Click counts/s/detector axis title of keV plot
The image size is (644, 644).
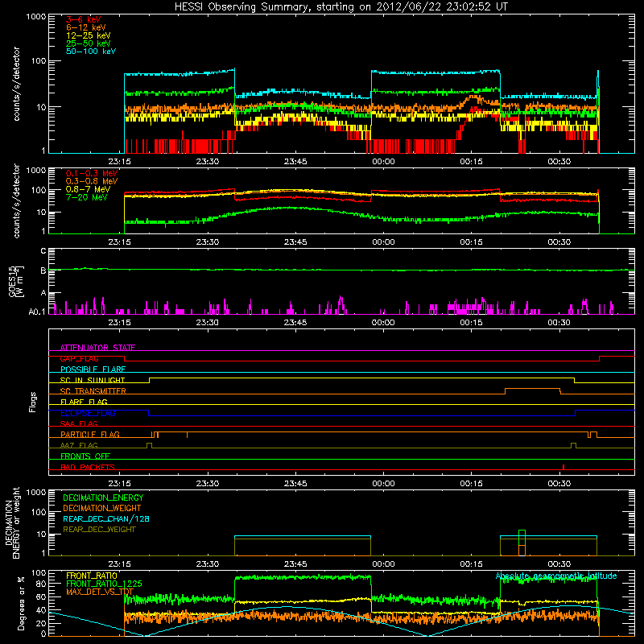16,84
